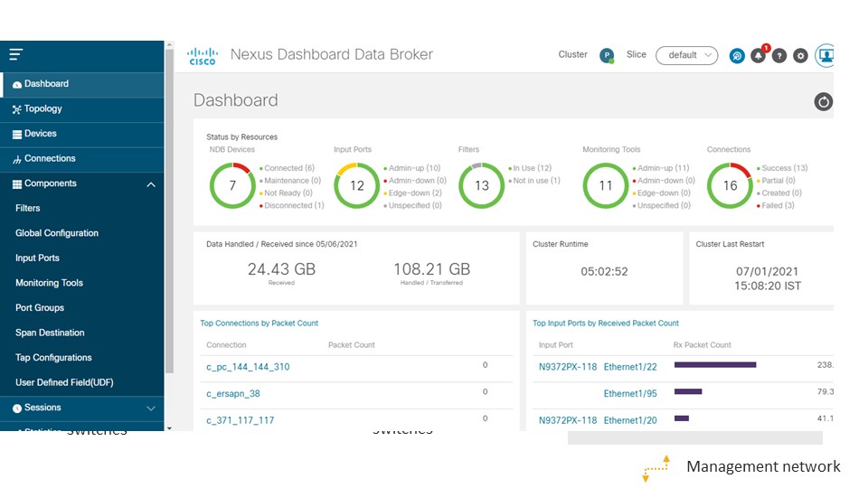Click the user profile icon
The image size is (868, 488).
click(x=825, y=55)
